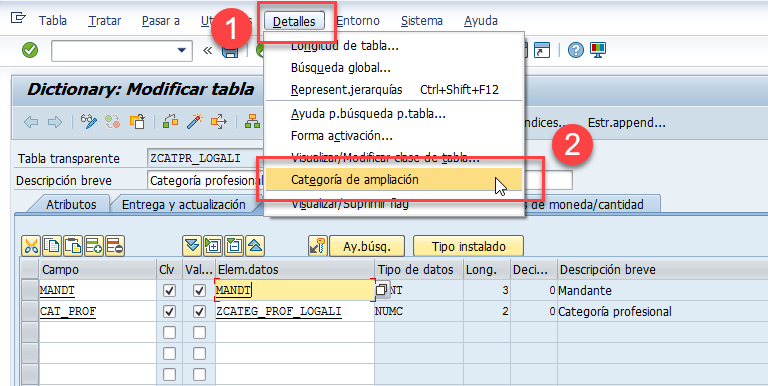This screenshot has width=768, height=386.
Task: Check Val checkbox in first empty row
Action: [199, 333]
